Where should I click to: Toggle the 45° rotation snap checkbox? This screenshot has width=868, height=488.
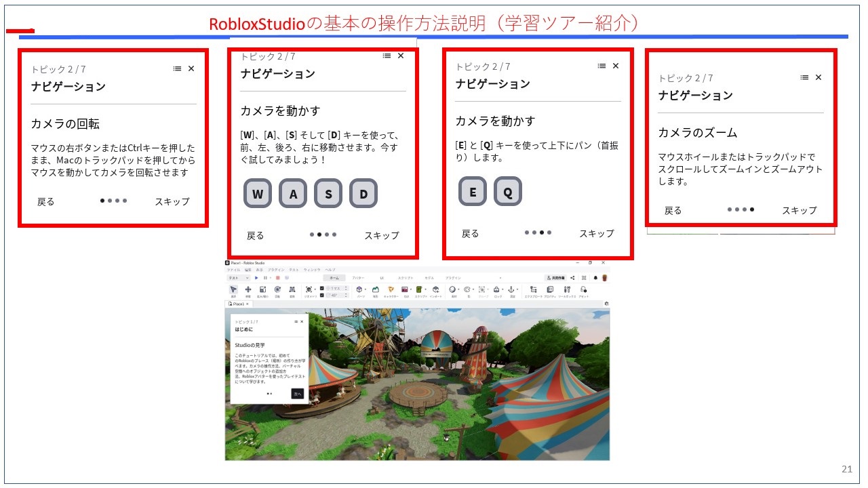pos(322,296)
